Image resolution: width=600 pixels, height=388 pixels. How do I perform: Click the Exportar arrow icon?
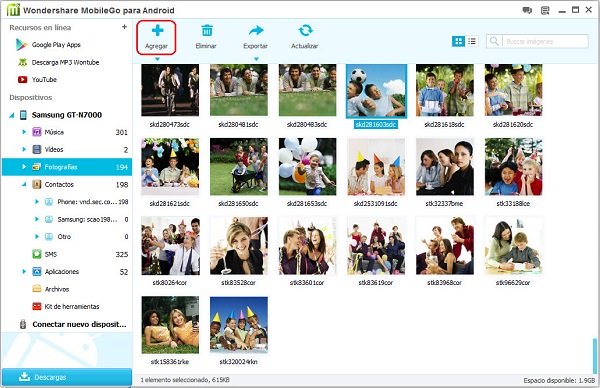click(256, 30)
